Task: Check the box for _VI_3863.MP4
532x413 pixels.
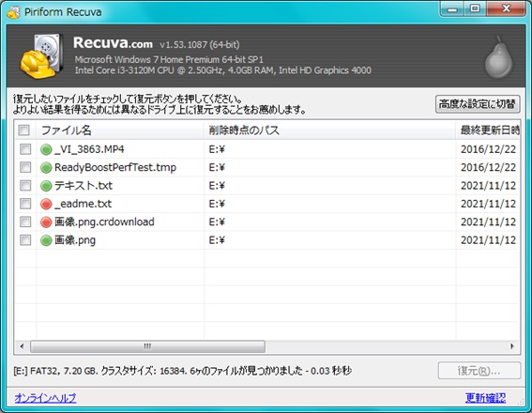Action: [25, 149]
